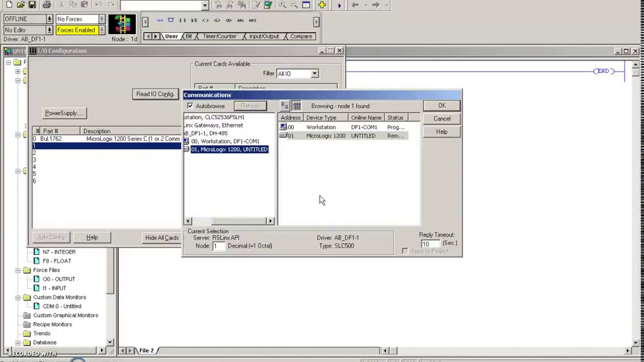Collapse the Custom Data Monitors folder
This screenshot has height=362, width=644.
(18, 297)
